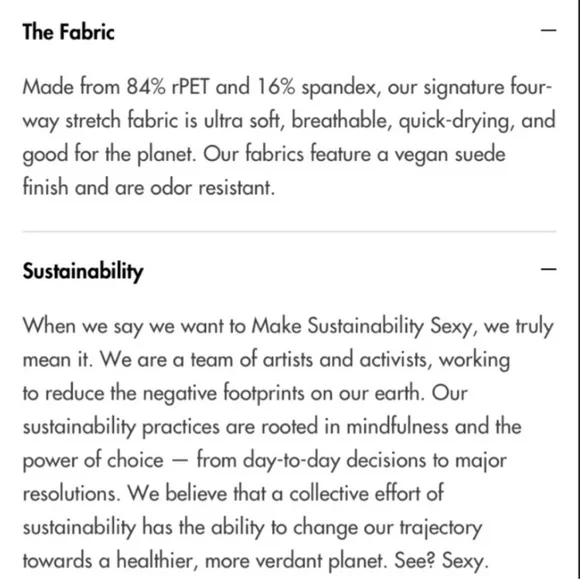580x580 pixels.
Task: Click the word mindfulness in the paragraph
Action: pyautogui.click(x=398, y=426)
